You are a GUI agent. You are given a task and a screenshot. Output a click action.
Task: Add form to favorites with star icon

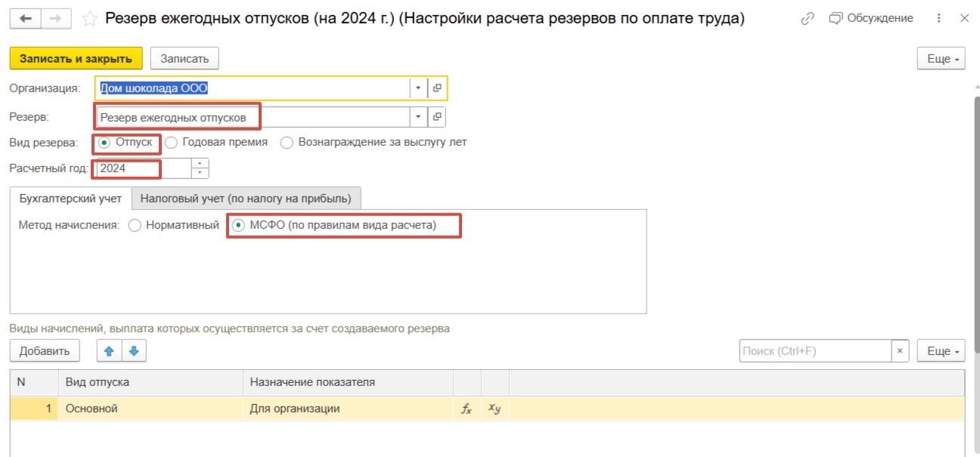pyautogui.click(x=90, y=19)
